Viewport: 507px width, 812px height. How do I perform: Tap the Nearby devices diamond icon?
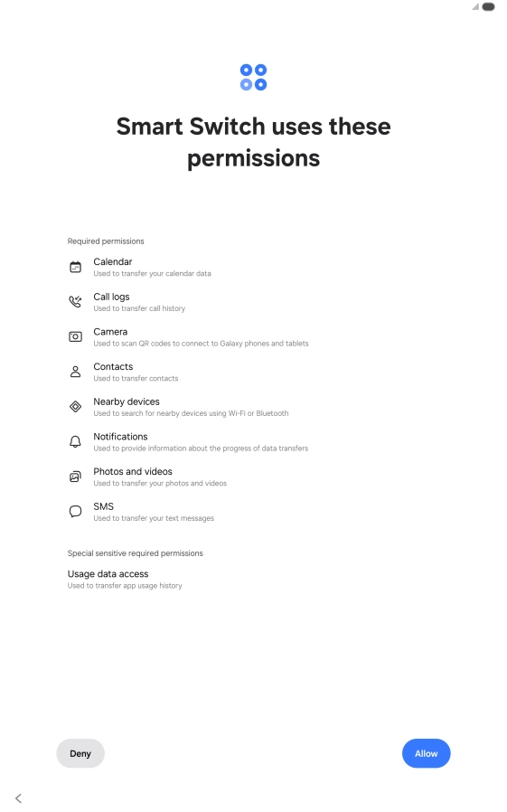[x=76, y=407]
